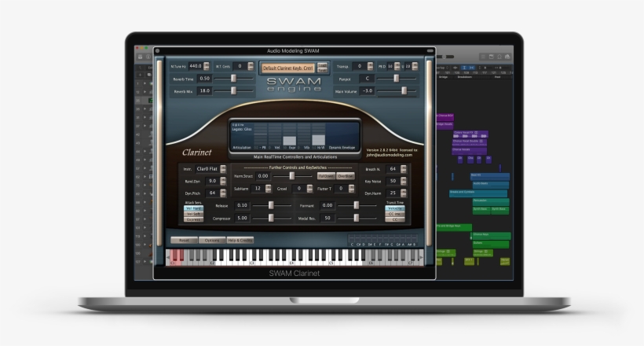Adjust the Breath N. stepper arrows
This screenshot has width=644, height=346.
click(404, 169)
